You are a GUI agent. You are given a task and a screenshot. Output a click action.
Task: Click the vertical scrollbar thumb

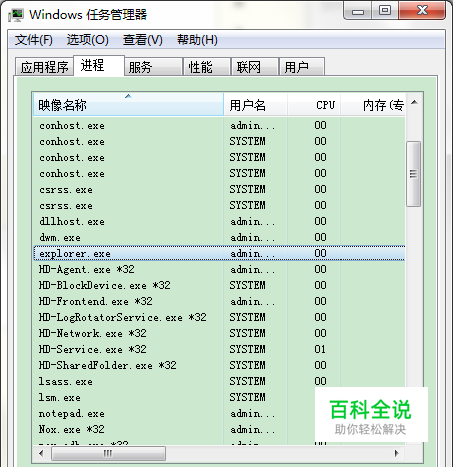[x=414, y=174]
